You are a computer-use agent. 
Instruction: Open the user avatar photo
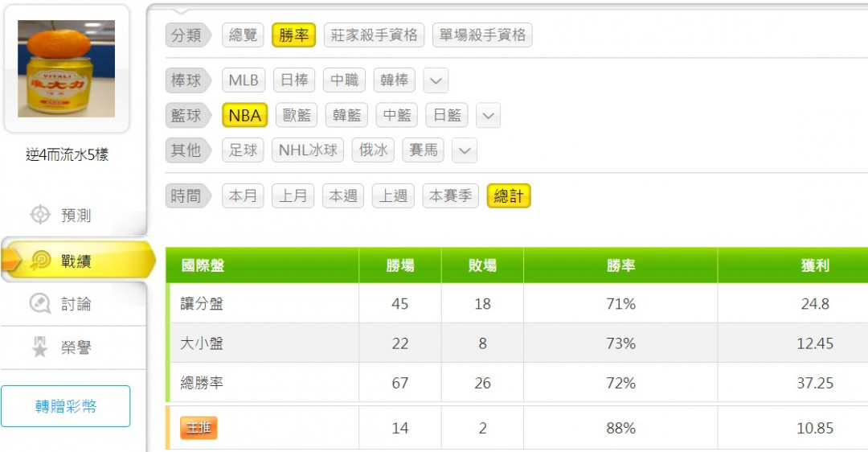pyautogui.click(x=67, y=68)
